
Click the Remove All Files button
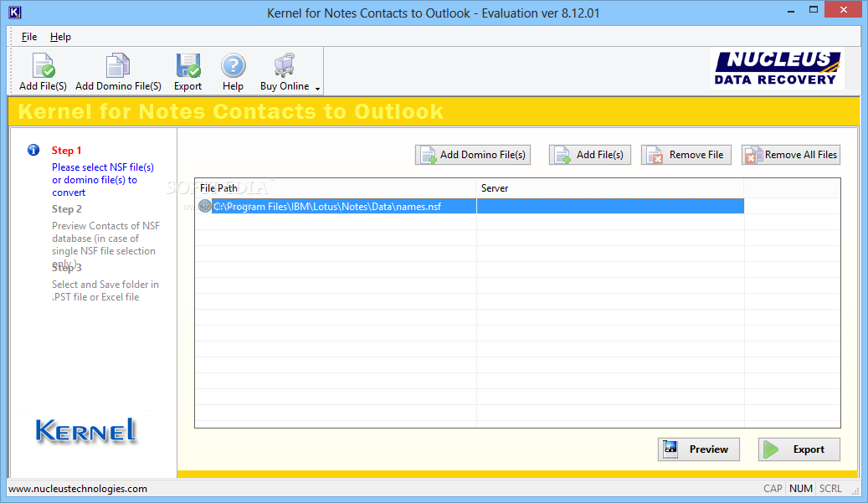790,155
